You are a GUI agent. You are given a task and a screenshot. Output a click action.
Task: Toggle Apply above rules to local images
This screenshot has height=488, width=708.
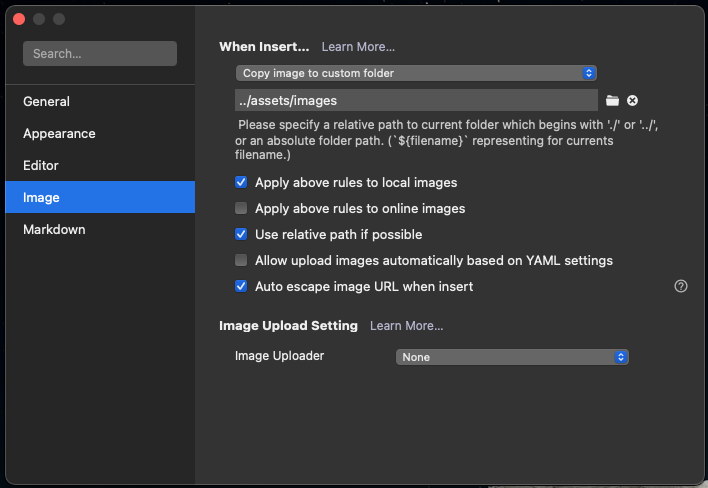click(x=241, y=183)
